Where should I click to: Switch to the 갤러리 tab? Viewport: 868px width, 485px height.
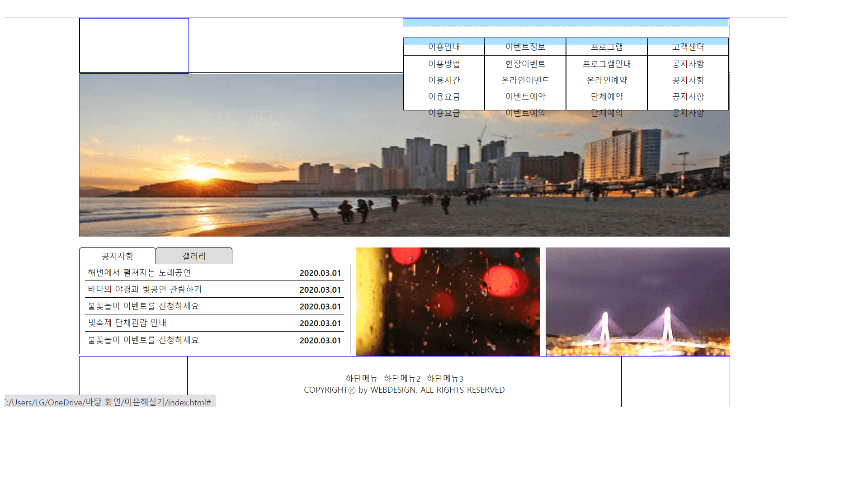[194, 256]
